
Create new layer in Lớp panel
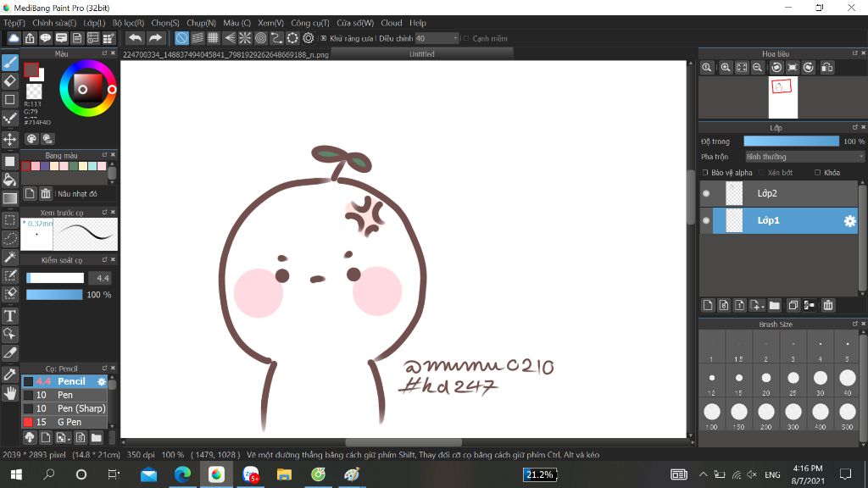708,305
